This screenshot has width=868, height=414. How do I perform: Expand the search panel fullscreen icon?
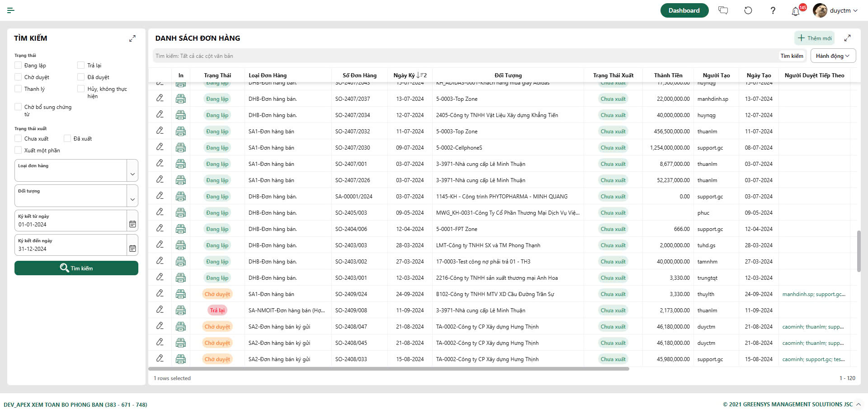pyautogui.click(x=132, y=38)
